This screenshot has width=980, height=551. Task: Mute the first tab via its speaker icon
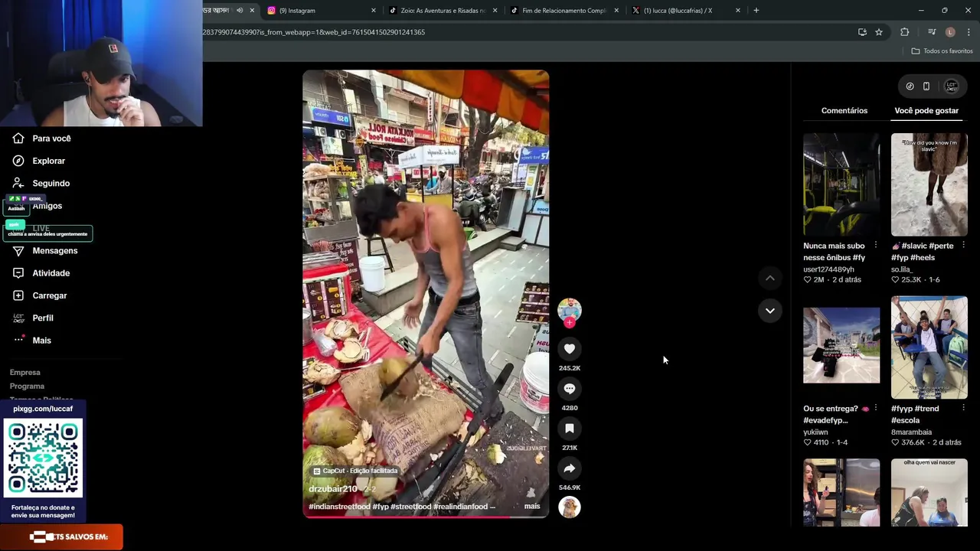coord(240,11)
